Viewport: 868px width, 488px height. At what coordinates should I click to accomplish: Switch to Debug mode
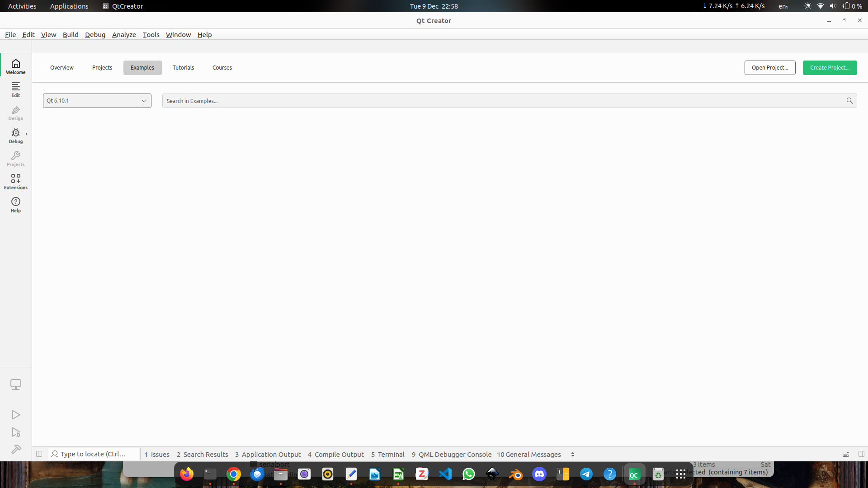[16, 136]
